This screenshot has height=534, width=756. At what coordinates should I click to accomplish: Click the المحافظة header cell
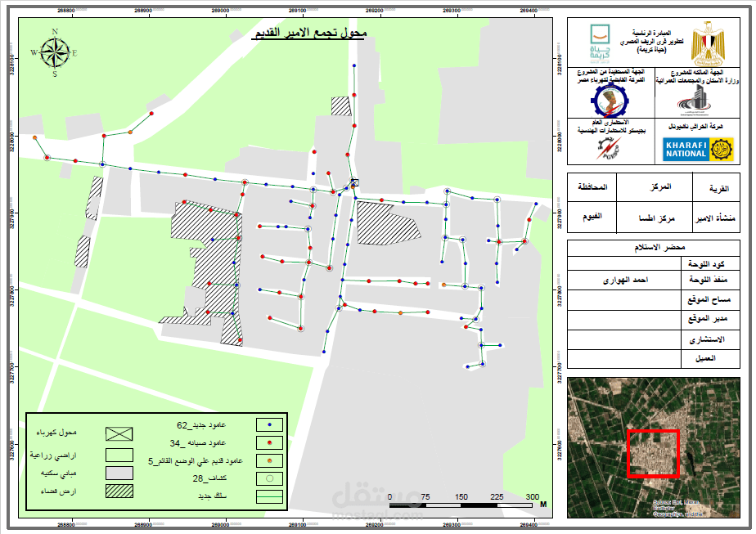pyautogui.click(x=592, y=187)
